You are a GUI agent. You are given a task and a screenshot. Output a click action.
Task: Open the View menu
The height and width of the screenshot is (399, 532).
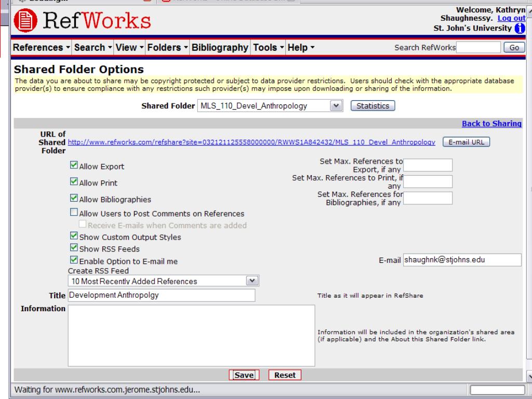[x=129, y=47]
